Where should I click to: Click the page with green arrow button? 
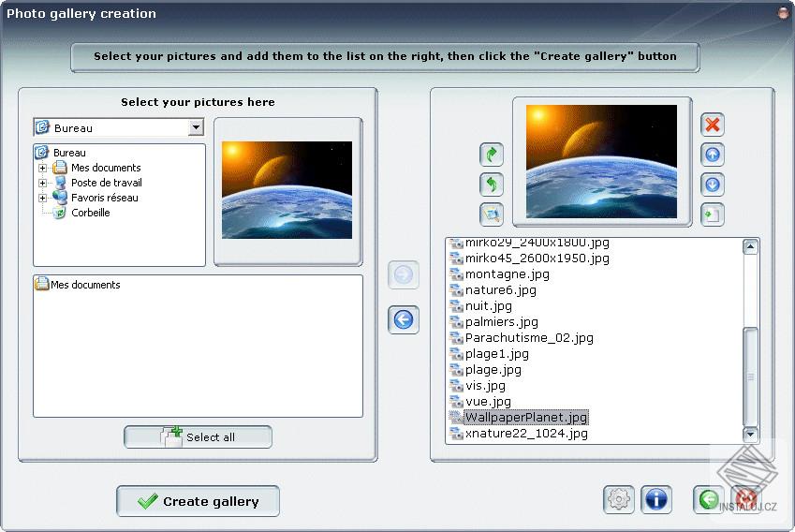713,214
